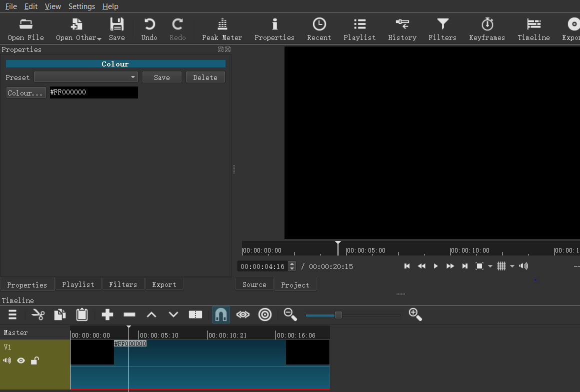Toggle timeline snapping magnet
Viewport: 580px width, 392px height.
tap(221, 314)
